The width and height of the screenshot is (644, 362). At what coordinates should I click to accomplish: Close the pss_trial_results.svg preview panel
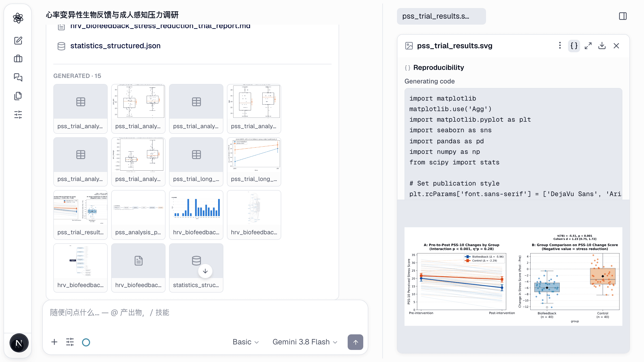(616, 46)
